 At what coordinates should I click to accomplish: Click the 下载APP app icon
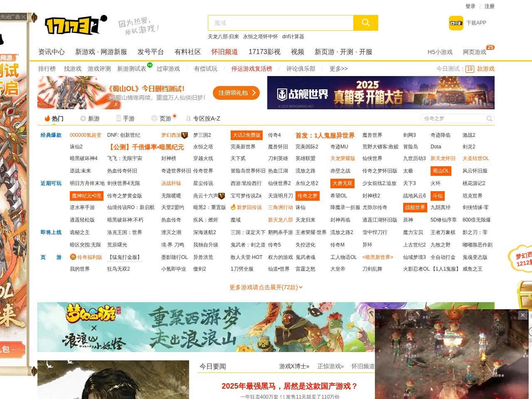coord(456,23)
